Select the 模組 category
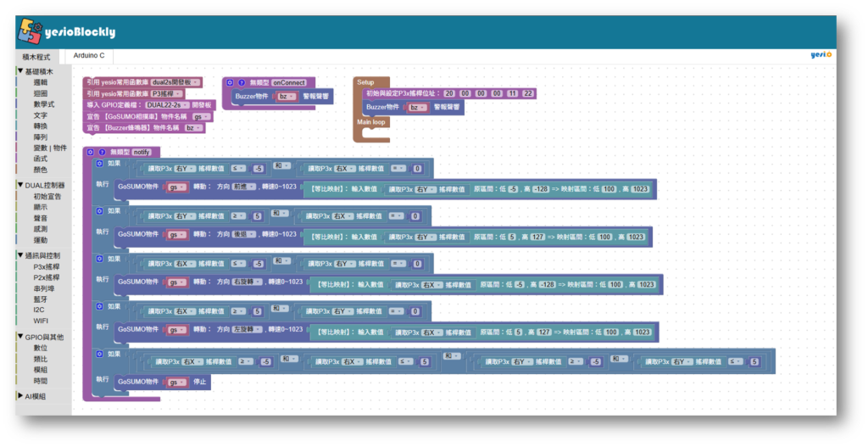 pos(41,370)
